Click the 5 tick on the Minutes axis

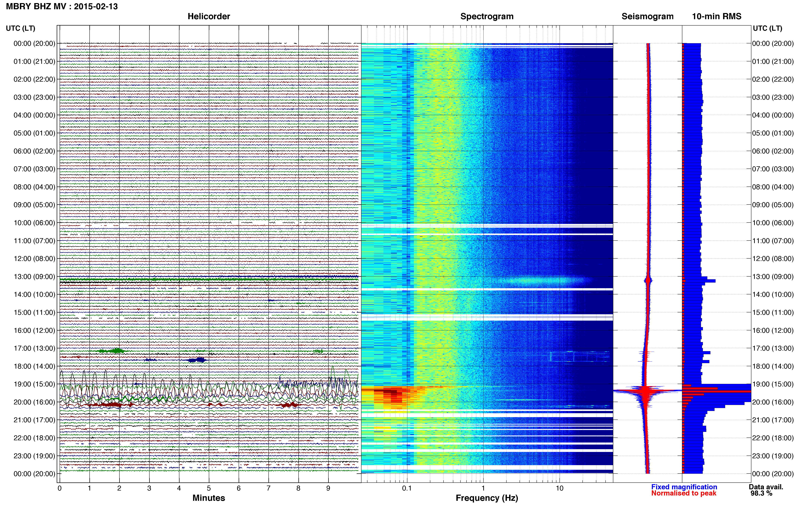point(209,488)
